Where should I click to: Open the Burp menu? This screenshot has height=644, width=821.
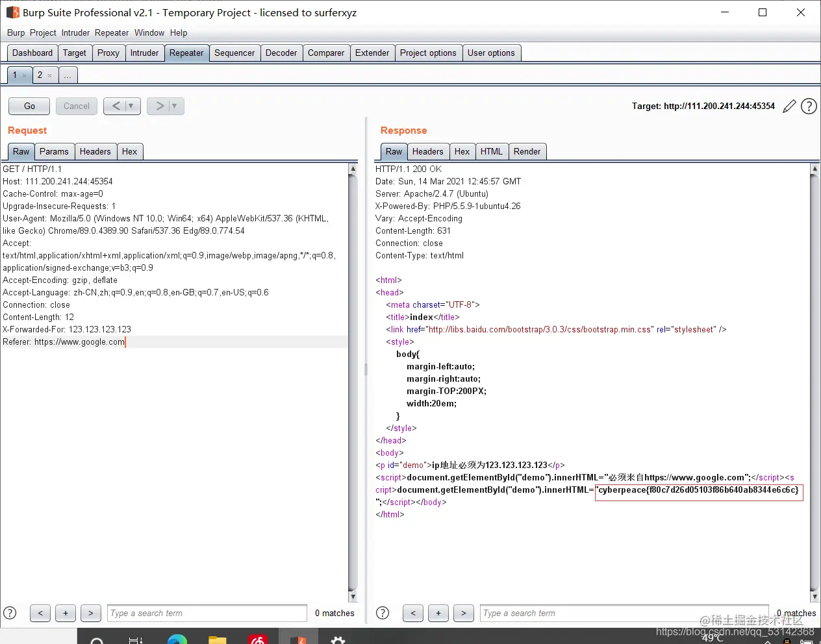tap(16, 32)
